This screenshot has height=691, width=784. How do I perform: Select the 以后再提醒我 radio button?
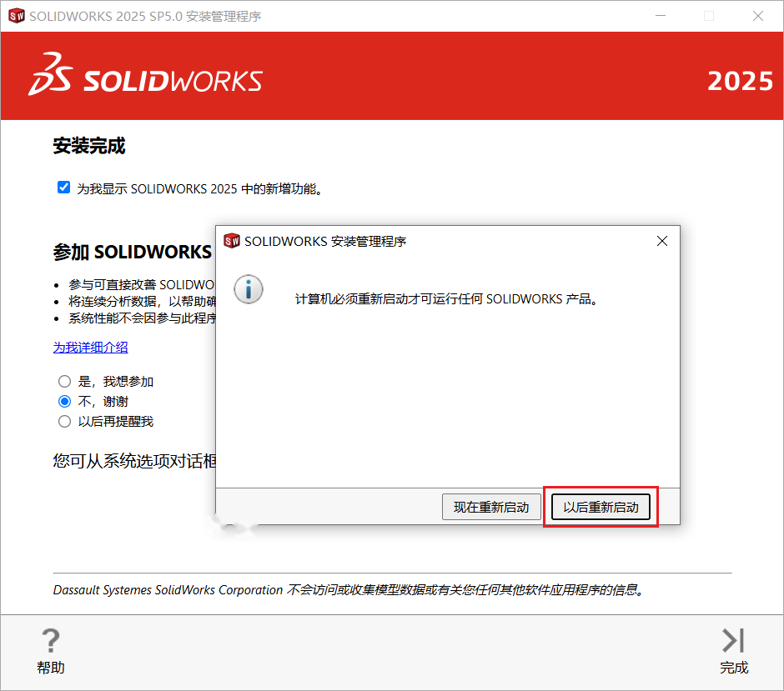(x=64, y=421)
